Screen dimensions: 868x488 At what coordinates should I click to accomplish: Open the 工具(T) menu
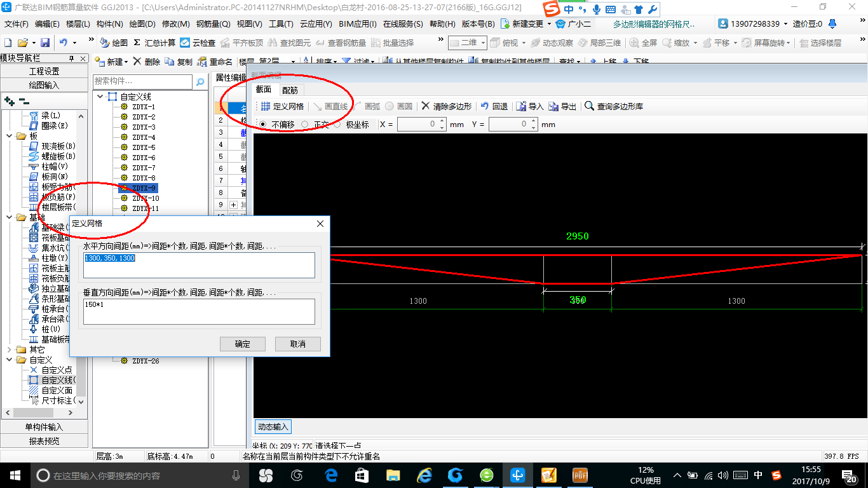point(281,24)
